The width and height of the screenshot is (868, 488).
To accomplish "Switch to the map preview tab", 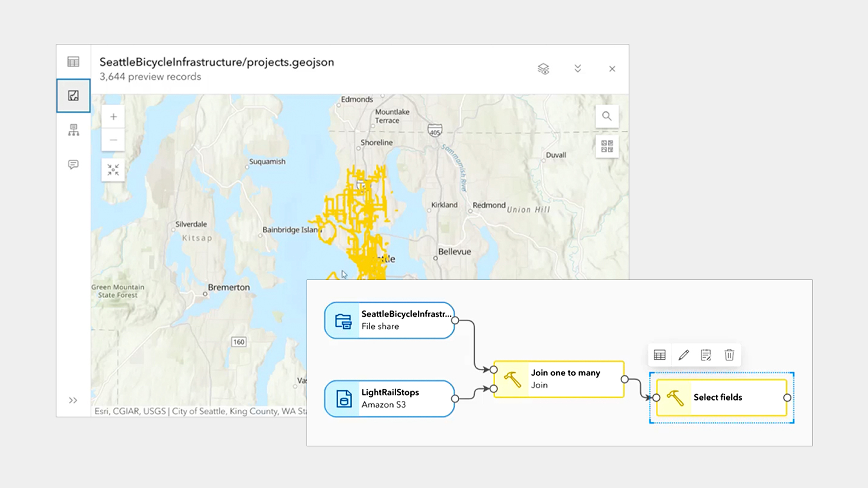I will tap(73, 96).
